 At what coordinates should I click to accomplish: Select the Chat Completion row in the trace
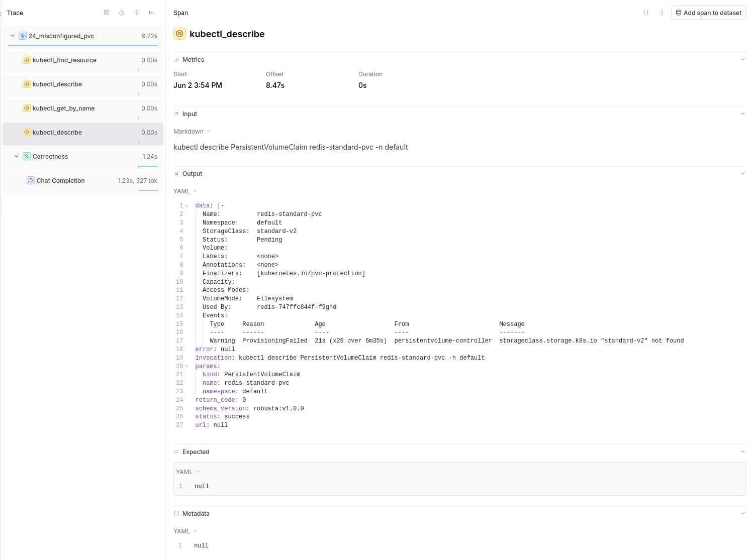tap(60, 180)
